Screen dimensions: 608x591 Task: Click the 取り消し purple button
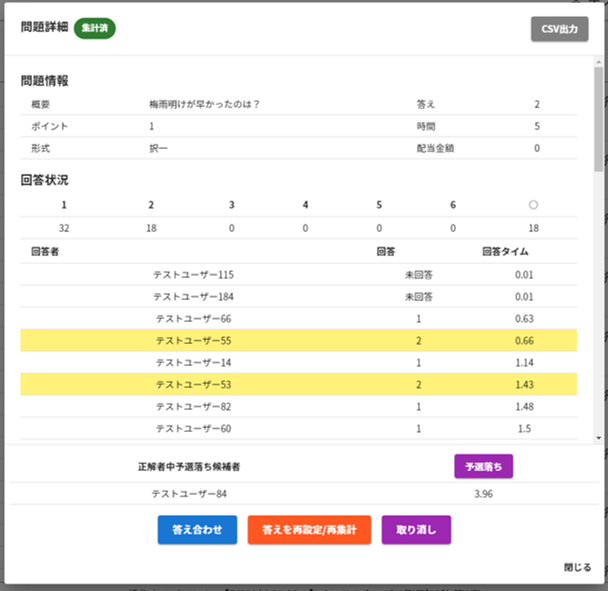coord(416,529)
